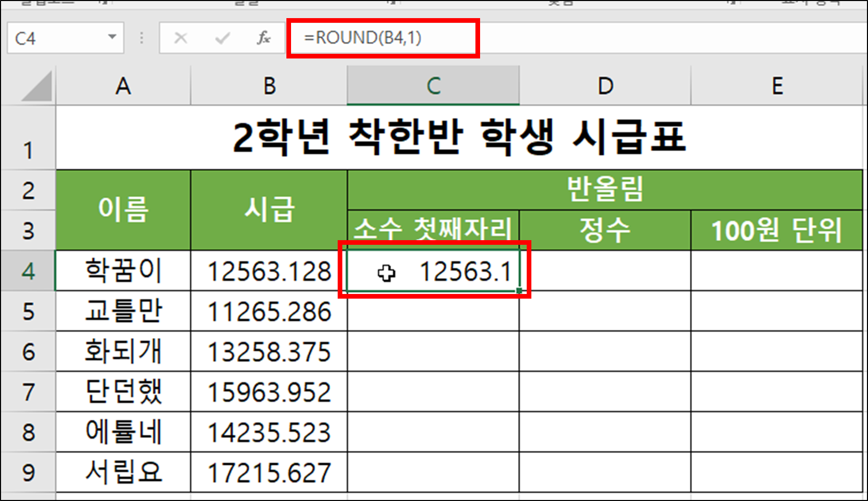Image resolution: width=868 pixels, height=501 pixels.
Task: Select the merged 반올림 header cell
Action: pyautogui.click(x=606, y=190)
